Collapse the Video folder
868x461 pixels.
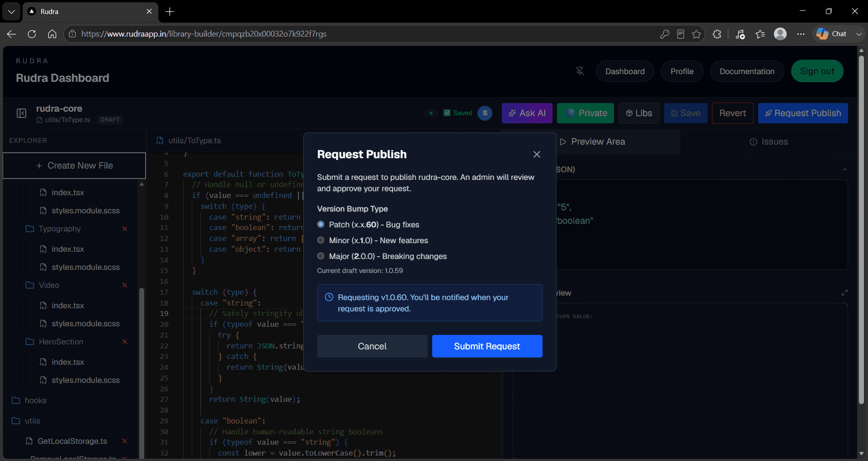(x=43, y=285)
